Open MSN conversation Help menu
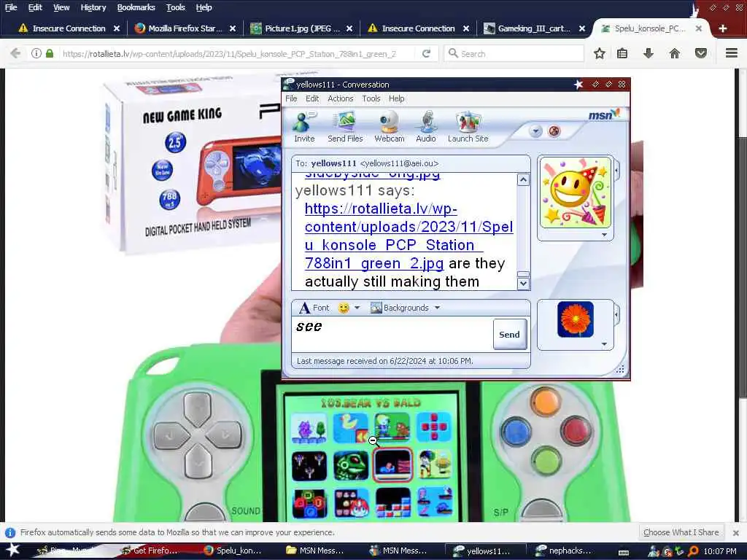747x560 pixels. 396,98
